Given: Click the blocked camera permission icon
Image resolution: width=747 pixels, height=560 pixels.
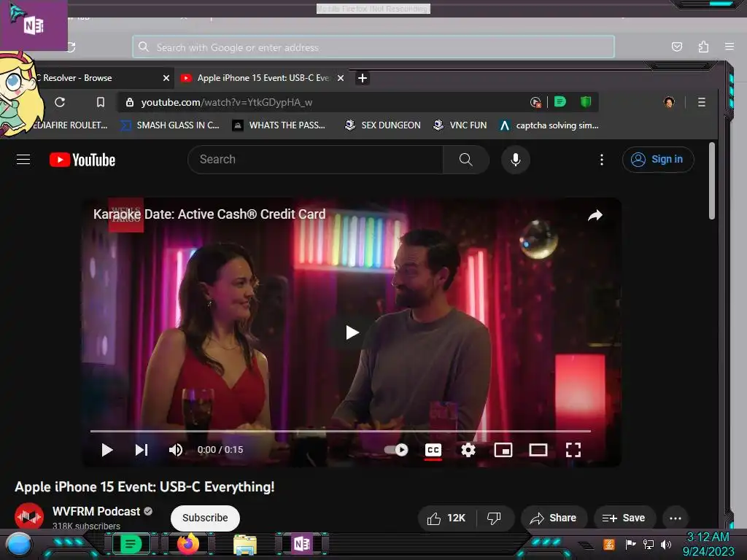Looking at the screenshot, I should pos(535,102).
